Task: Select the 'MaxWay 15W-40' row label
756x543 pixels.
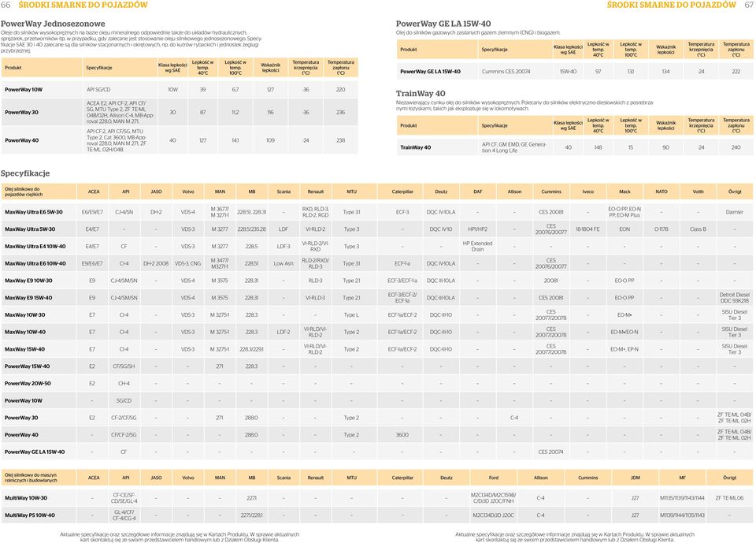Action: pyautogui.click(x=25, y=349)
